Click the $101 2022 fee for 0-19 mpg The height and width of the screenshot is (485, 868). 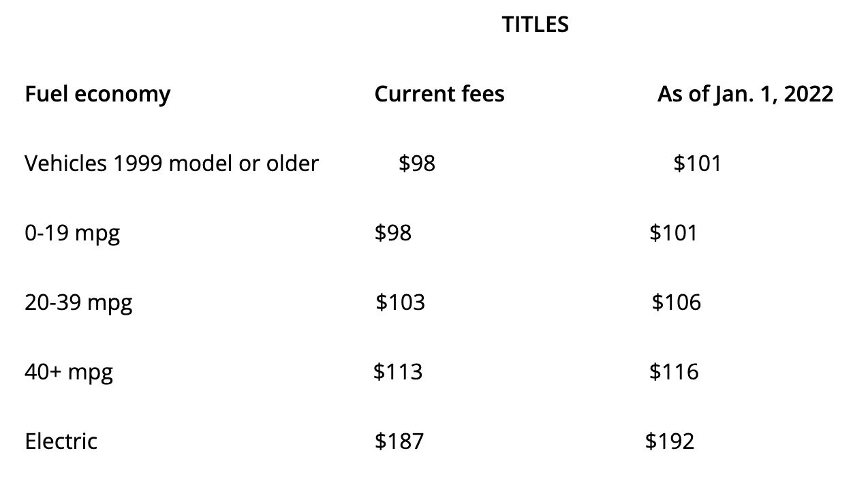(673, 234)
